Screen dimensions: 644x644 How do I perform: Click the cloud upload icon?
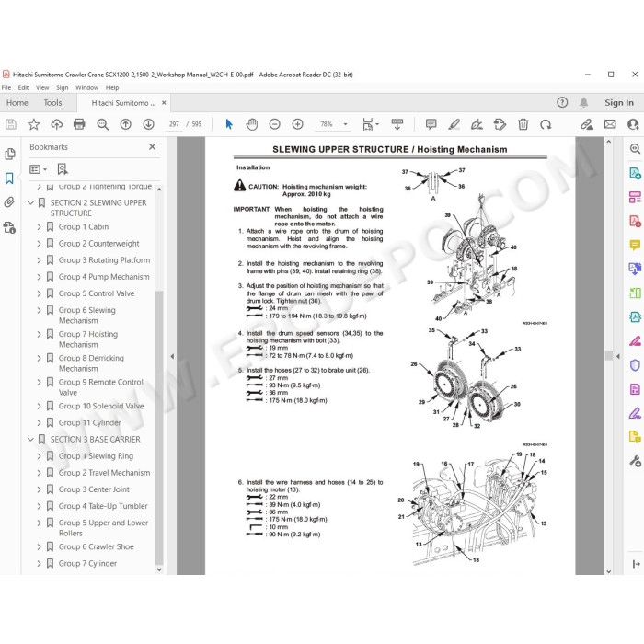coord(57,124)
